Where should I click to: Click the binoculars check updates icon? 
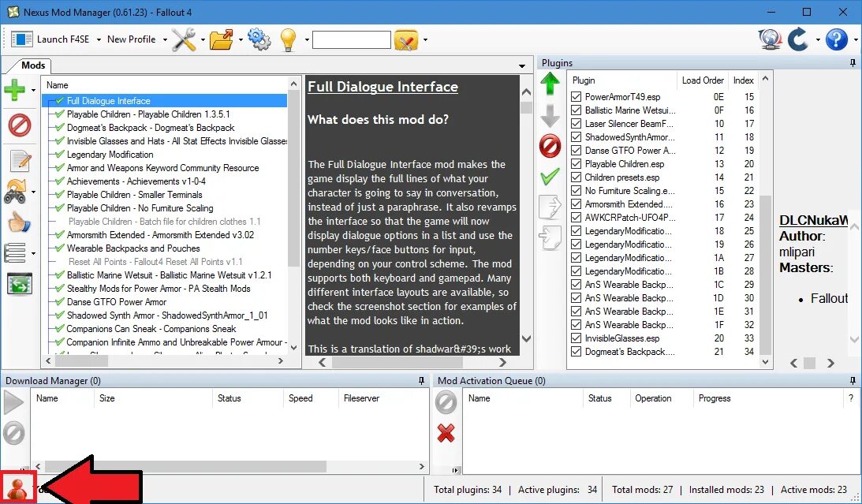point(15,191)
